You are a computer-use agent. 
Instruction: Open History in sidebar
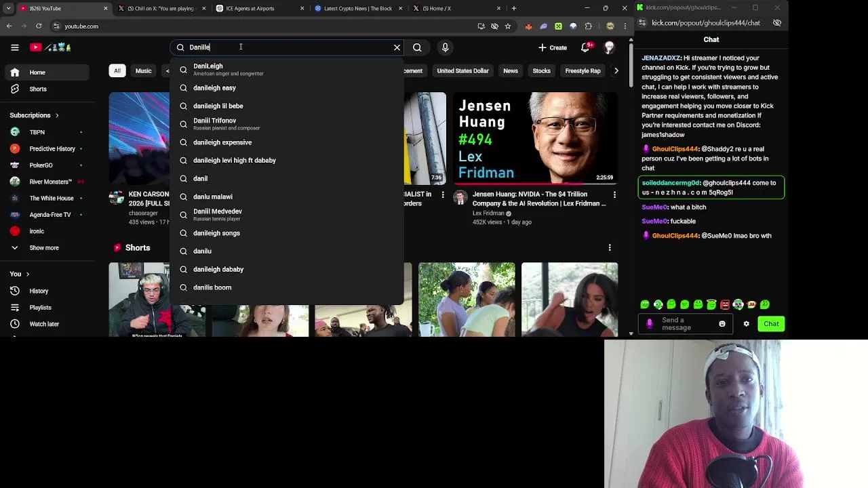tap(45, 291)
